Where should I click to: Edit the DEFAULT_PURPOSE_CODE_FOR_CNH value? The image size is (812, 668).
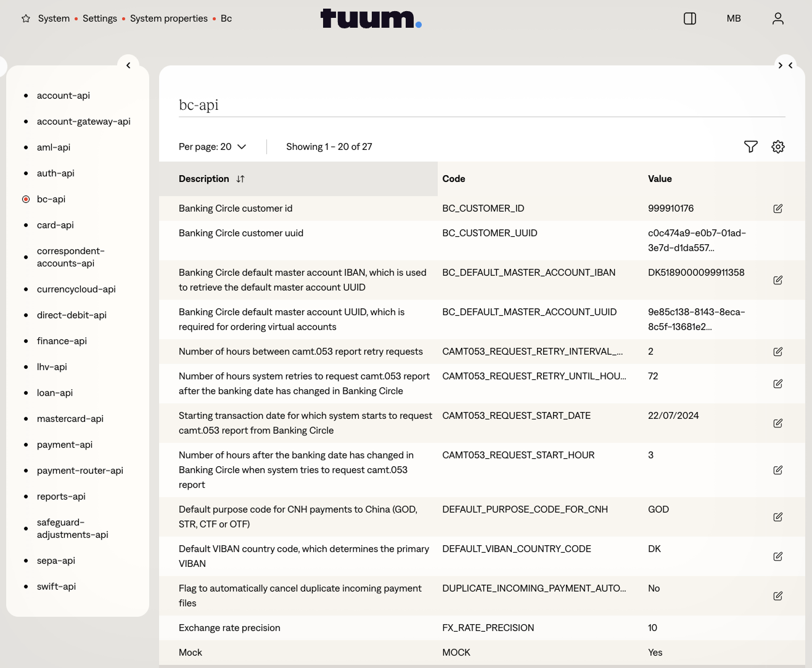click(777, 517)
